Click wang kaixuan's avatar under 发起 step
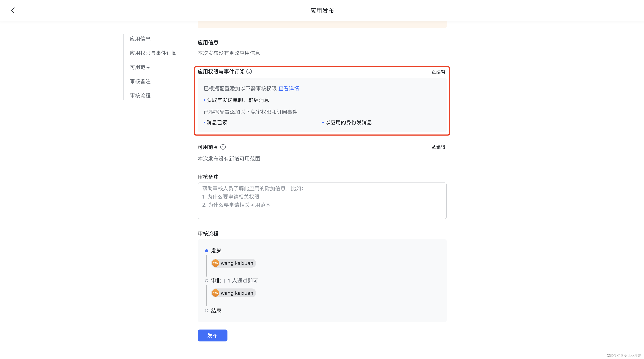 (215, 263)
